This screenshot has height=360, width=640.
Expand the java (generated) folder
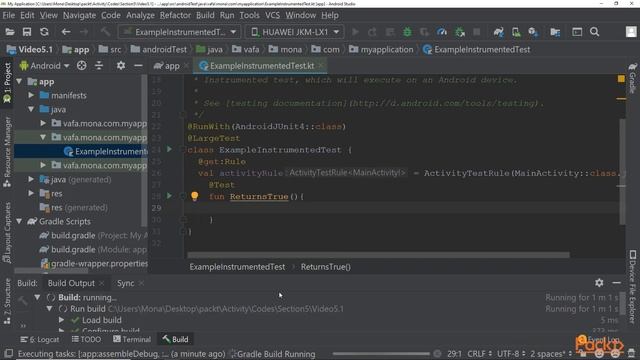pyautogui.click(x=31, y=179)
